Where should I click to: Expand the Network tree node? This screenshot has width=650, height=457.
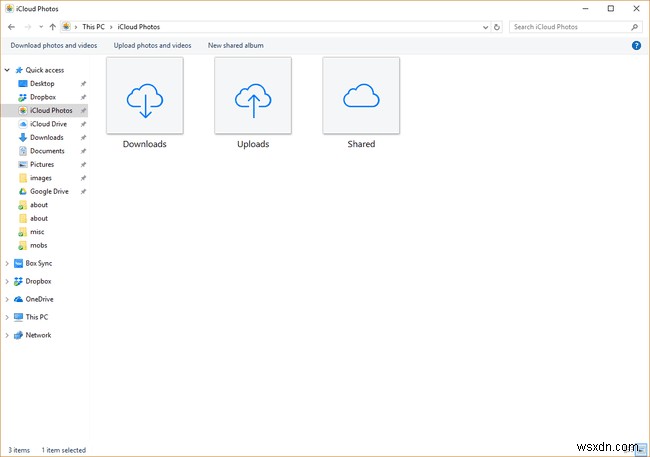pyautogui.click(x=7, y=335)
